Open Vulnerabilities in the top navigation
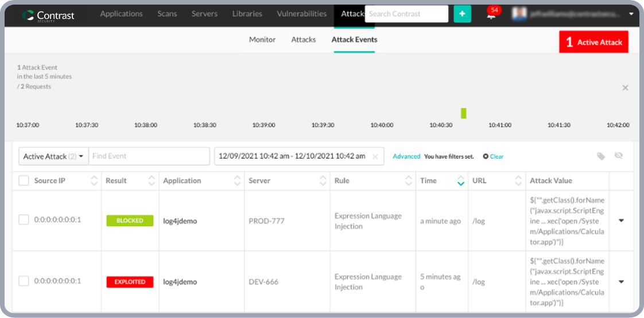 point(301,14)
